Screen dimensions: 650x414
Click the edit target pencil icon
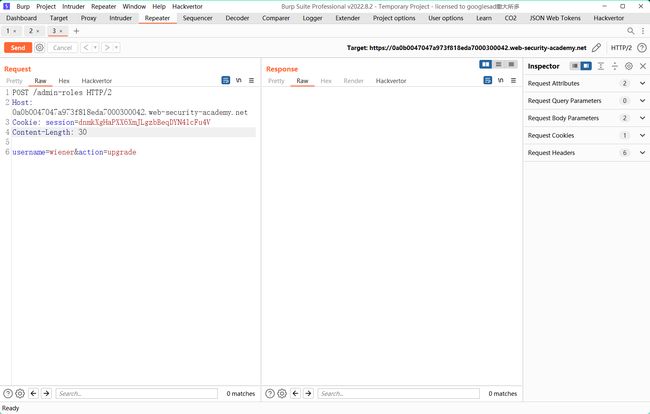[x=597, y=47]
